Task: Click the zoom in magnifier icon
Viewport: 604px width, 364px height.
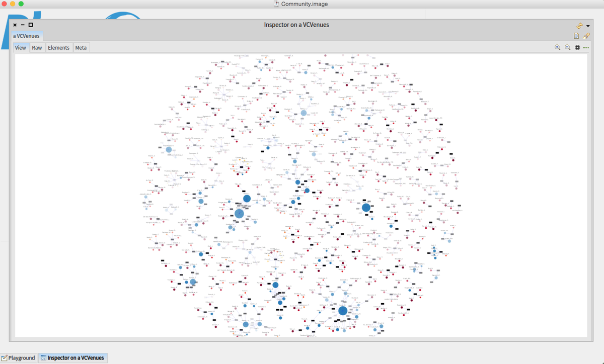Action: point(557,47)
